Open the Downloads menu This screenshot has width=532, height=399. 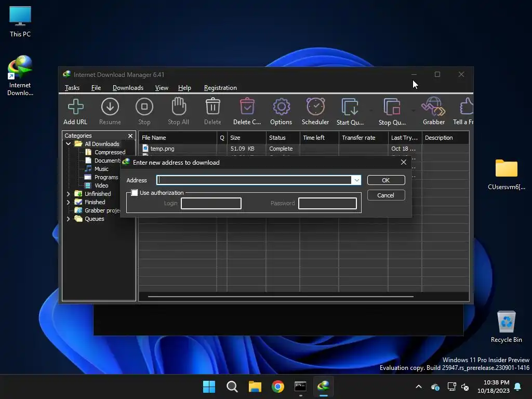(x=128, y=88)
